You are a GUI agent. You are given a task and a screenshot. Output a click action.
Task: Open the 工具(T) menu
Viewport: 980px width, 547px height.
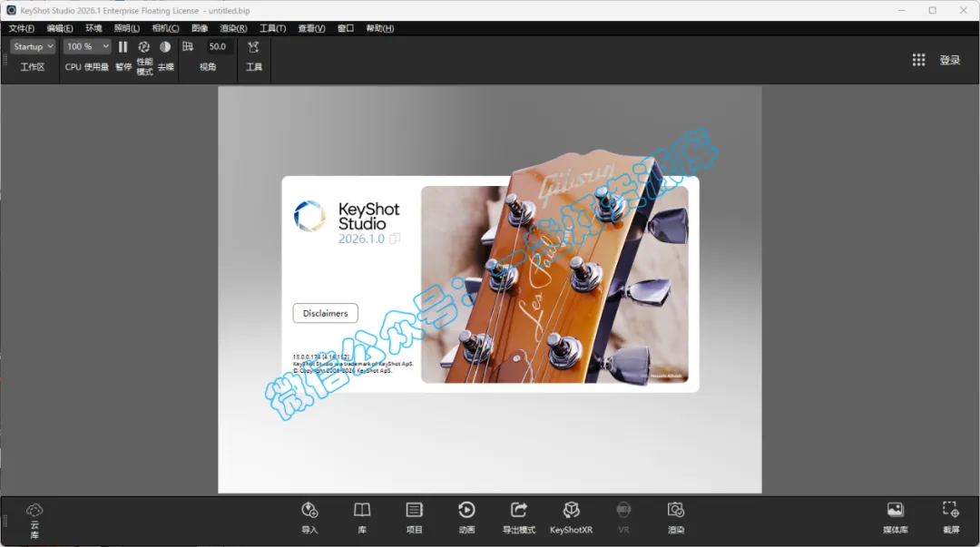tap(272, 28)
